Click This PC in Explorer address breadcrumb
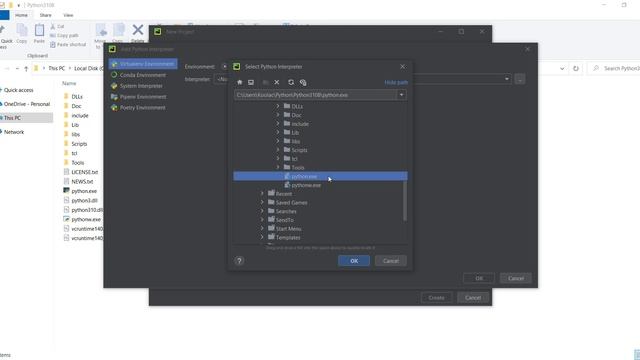This screenshot has width=640, height=360. pos(56,68)
